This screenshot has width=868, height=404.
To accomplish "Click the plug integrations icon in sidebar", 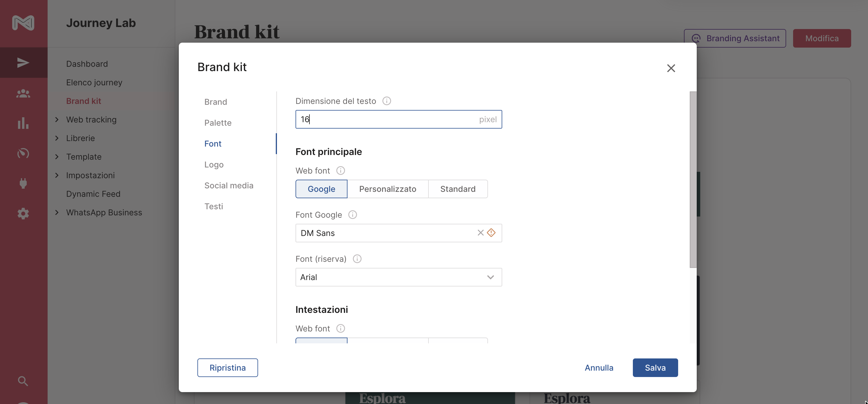I will 23,183.
